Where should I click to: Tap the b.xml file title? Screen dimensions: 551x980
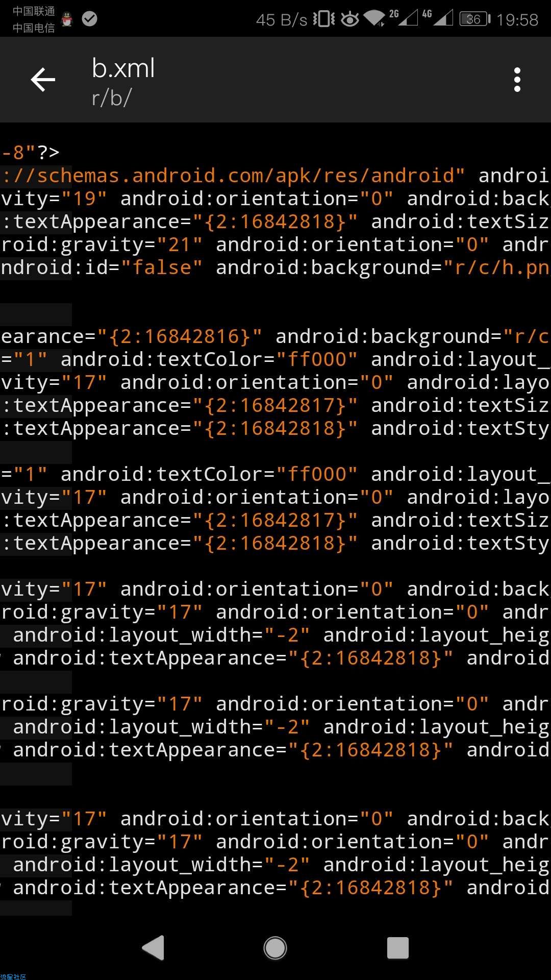(x=123, y=68)
